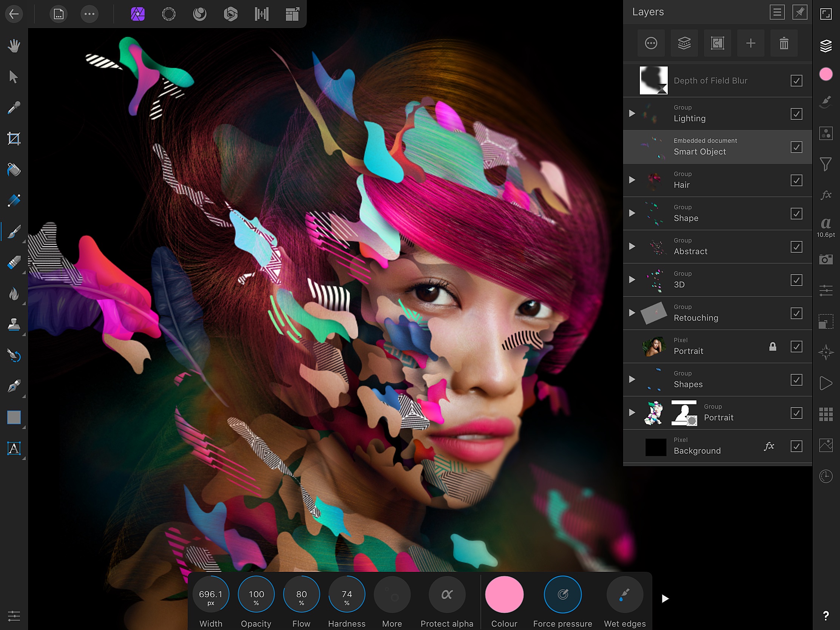Image resolution: width=840 pixels, height=630 pixels.
Task: Open the Layer FX studio
Action: click(x=826, y=195)
